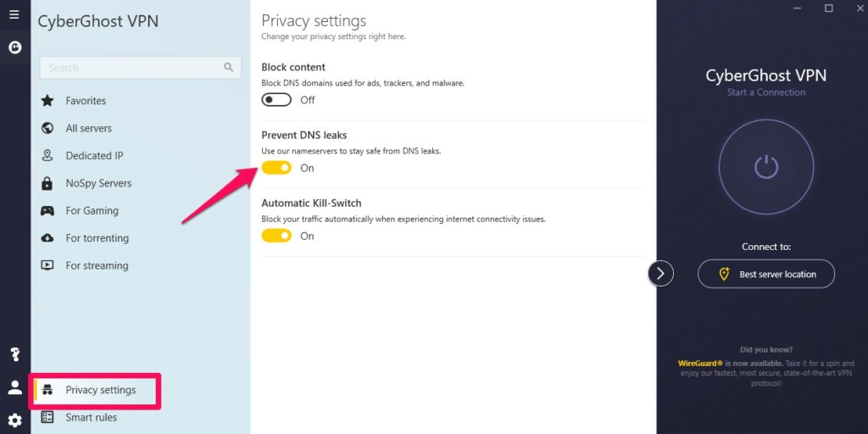
Task: Click the For torrenting cloud icon
Action: click(47, 238)
